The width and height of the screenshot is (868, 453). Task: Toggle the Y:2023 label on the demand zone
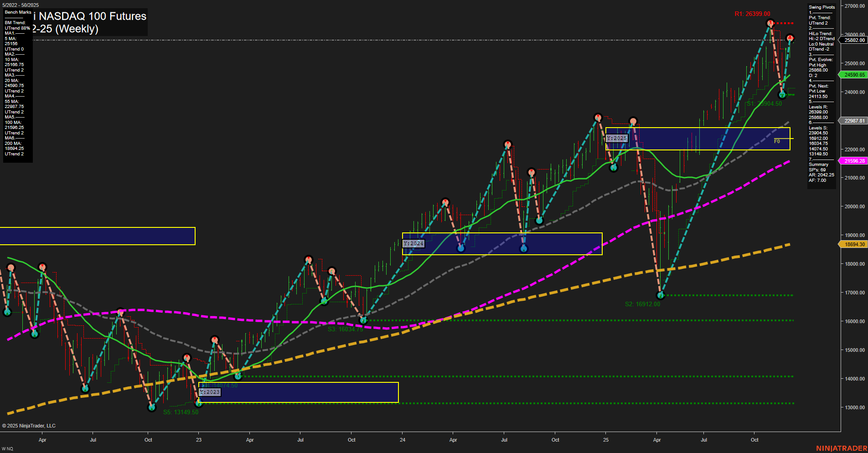[x=211, y=392]
